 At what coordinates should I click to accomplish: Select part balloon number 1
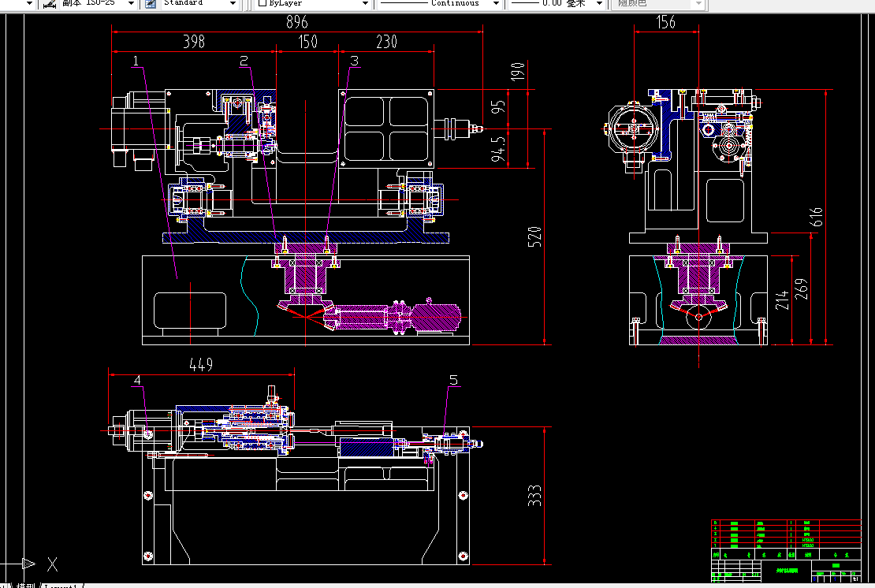[136, 61]
